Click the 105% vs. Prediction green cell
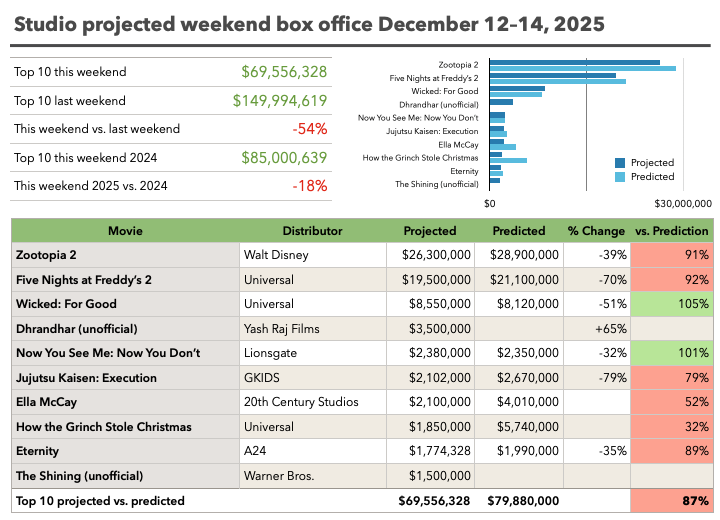Image resolution: width=720 pixels, height=520 pixels. pos(671,304)
